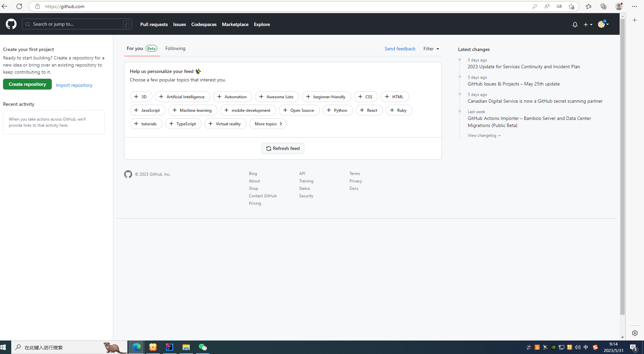Switch to the For you tab
The width and height of the screenshot is (644, 354).
pyautogui.click(x=142, y=48)
